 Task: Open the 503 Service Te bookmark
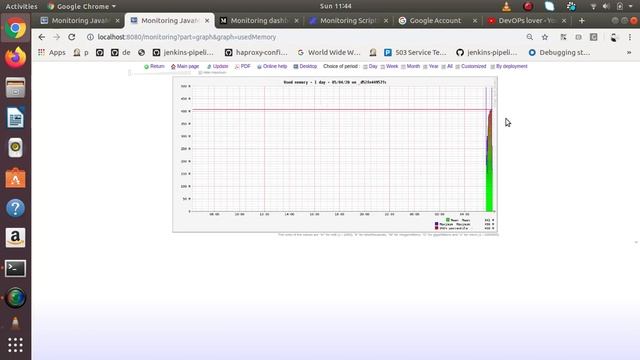(x=416, y=52)
